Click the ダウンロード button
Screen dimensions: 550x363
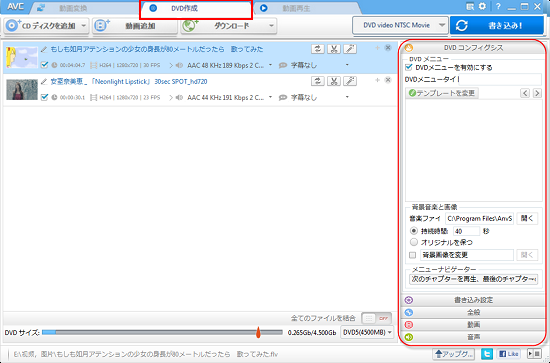point(224,26)
